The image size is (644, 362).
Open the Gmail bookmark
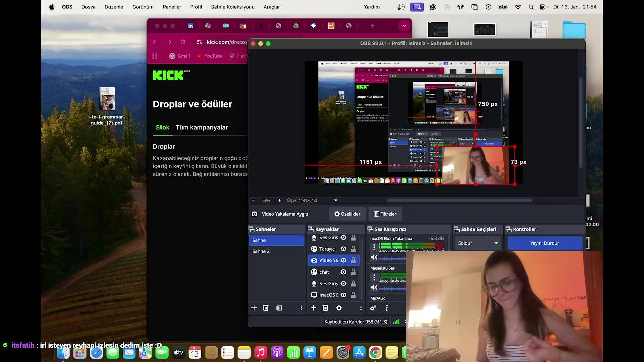pos(179,56)
